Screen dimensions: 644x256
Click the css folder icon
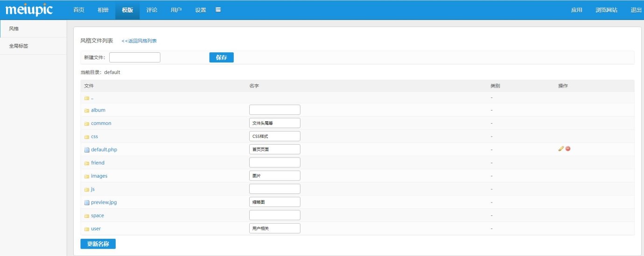pos(86,137)
